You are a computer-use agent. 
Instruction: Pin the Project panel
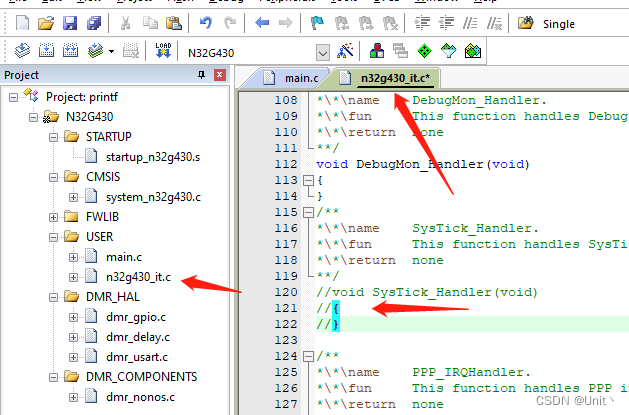point(201,75)
